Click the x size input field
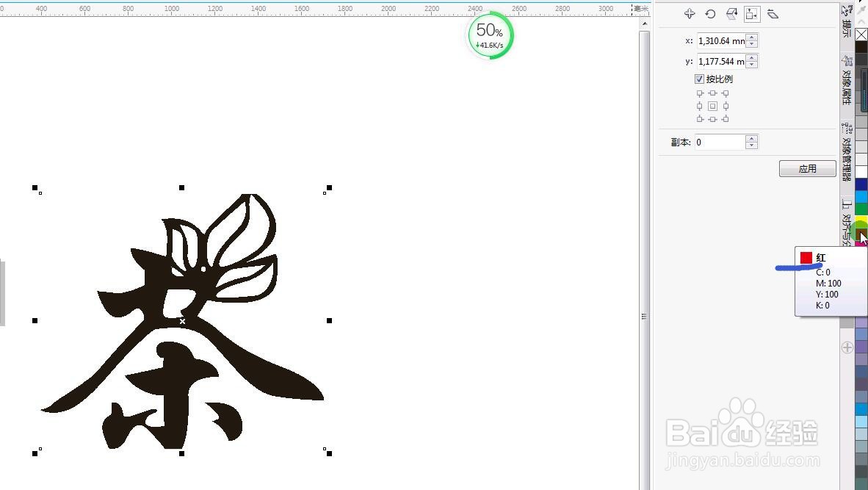This screenshot has height=490, width=868. coord(721,41)
